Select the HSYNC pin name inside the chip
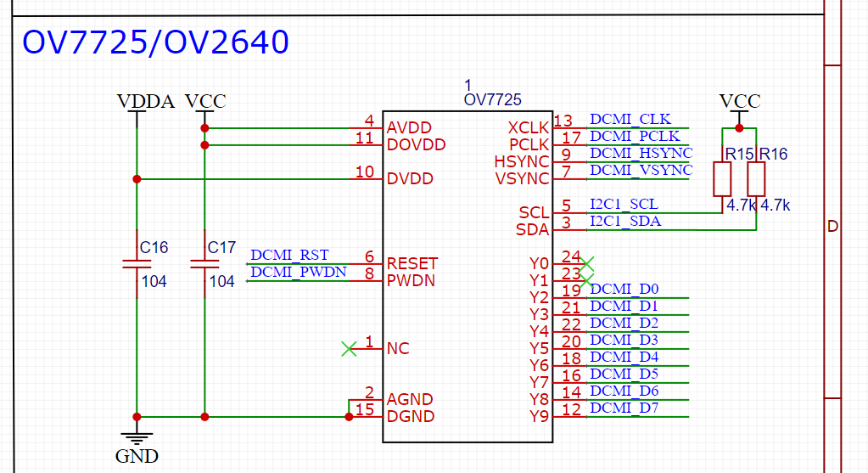Screen dimensions: 868x473 [522, 161]
